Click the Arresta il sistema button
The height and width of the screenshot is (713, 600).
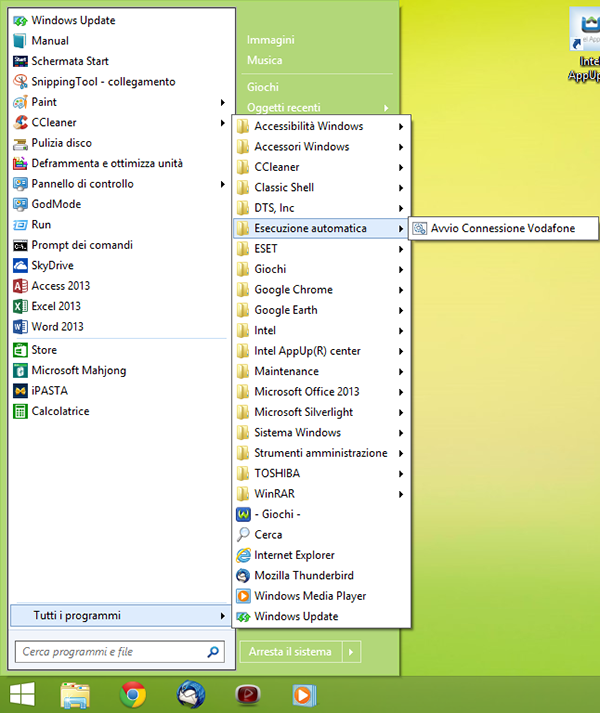[x=290, y=652]
